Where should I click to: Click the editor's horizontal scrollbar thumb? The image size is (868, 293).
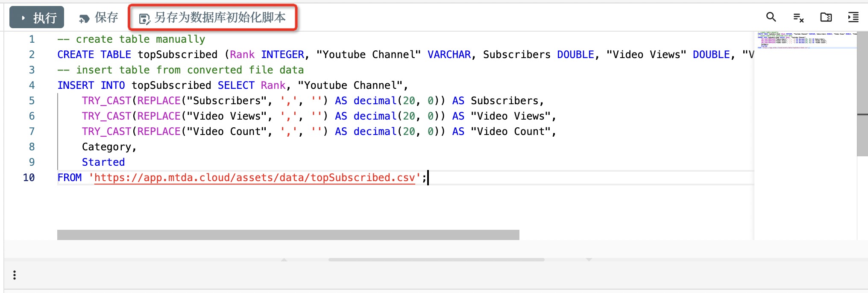click(x=288, y=234)
